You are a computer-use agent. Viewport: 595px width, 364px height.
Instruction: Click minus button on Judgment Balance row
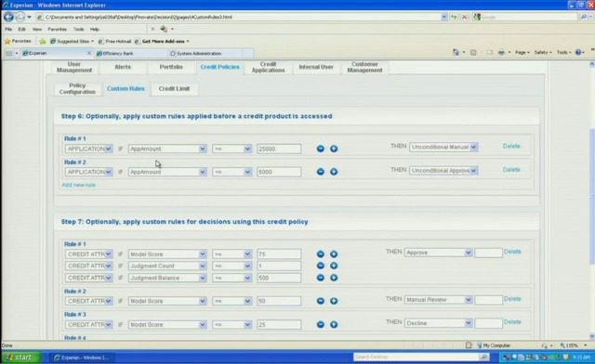click(x=321, y=278)
